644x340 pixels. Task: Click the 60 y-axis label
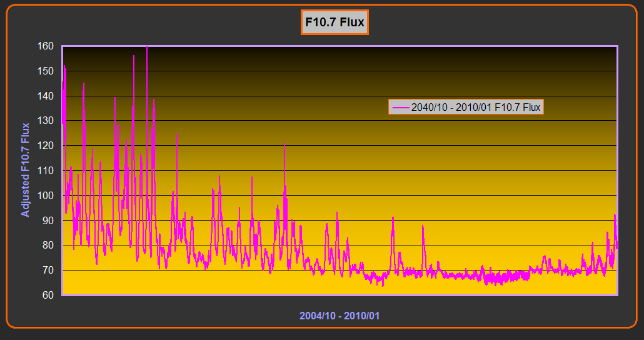click(x=48, y=295)
